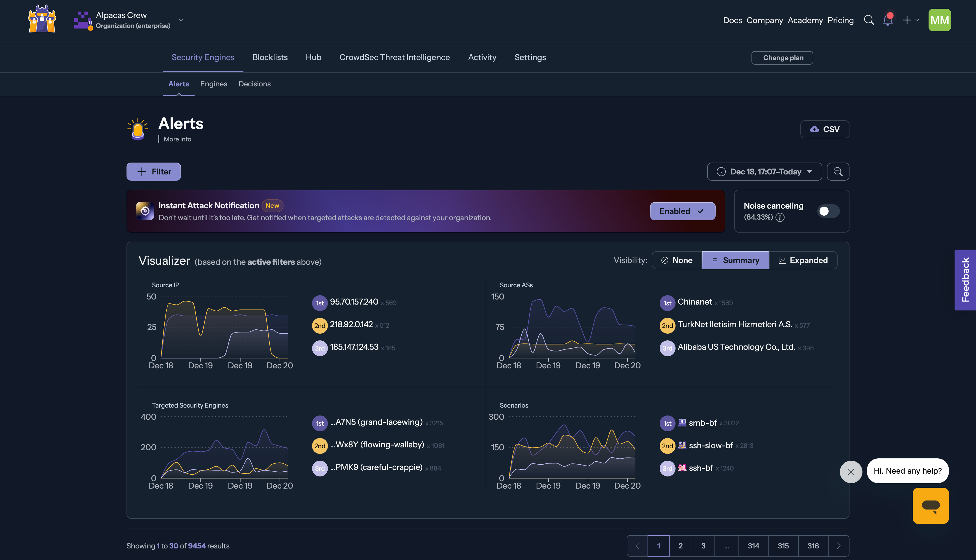Add a Filter to the alerts list
Screen dimensions: 976x560
click(x=153, y=172)
